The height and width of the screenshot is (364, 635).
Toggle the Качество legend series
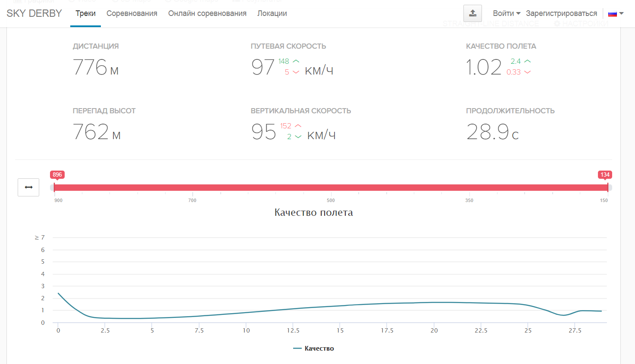coord(313,348)
